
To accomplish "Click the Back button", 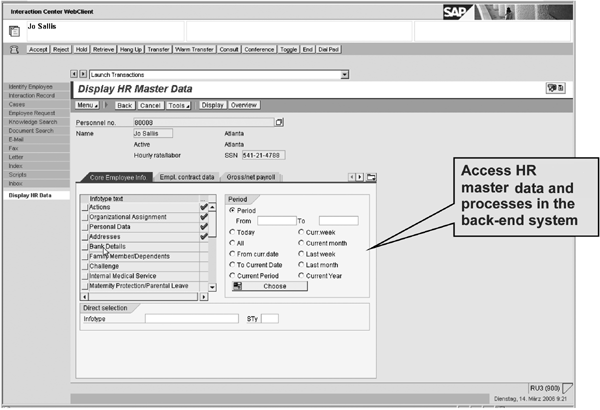I will coord(125,105).
